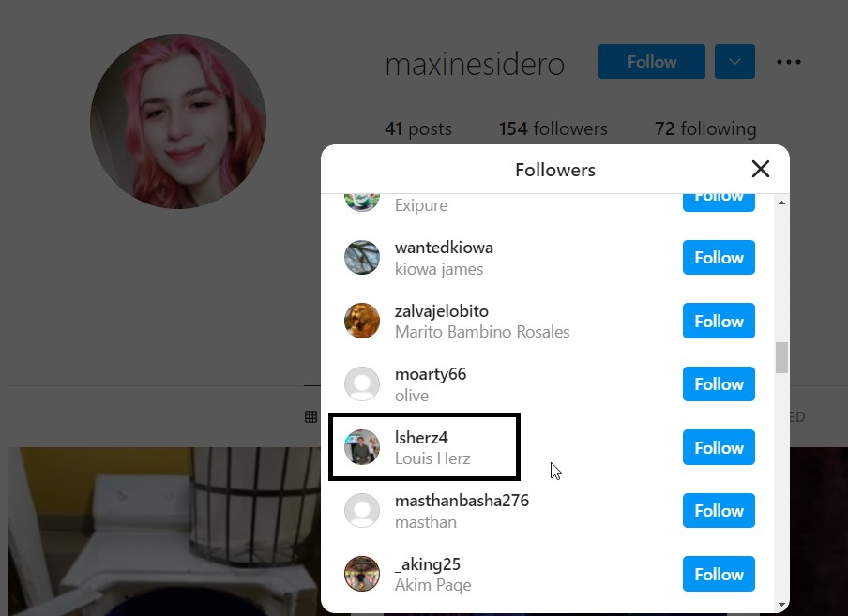Follow maxinesidero from the profile header
848x616 pixels.
652,62
